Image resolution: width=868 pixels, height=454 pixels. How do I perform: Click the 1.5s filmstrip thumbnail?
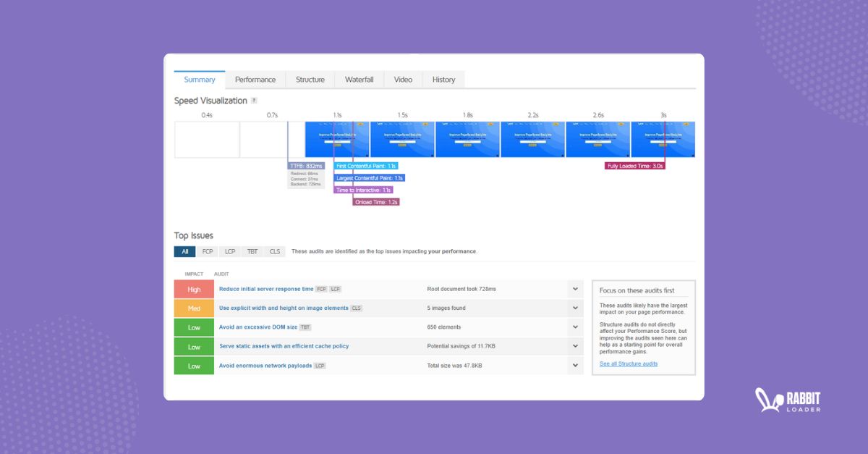point(402,138)
